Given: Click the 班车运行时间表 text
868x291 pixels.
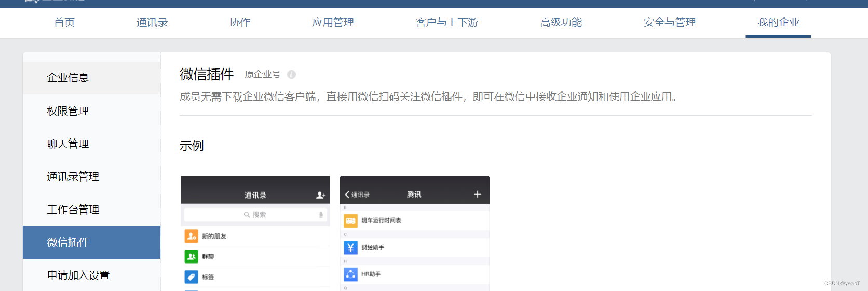Looking at the screenshot, I should coord(381,220).
